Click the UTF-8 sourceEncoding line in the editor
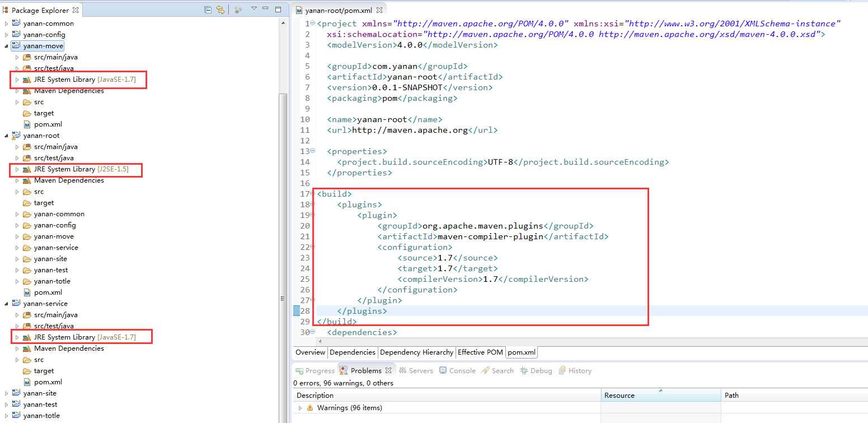This screenshot has height=423, width=868. (503, 162)
